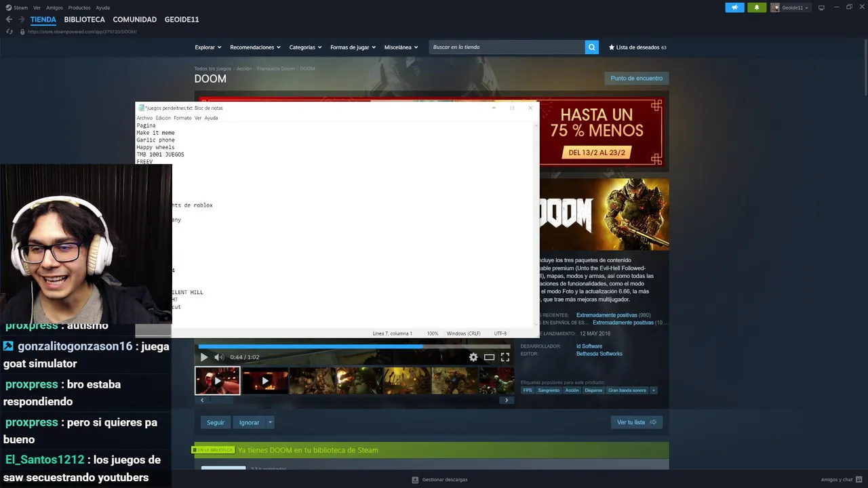Mute the trailer volume icon
Viewport: 868px width, 488px height.
coord(218,357)
